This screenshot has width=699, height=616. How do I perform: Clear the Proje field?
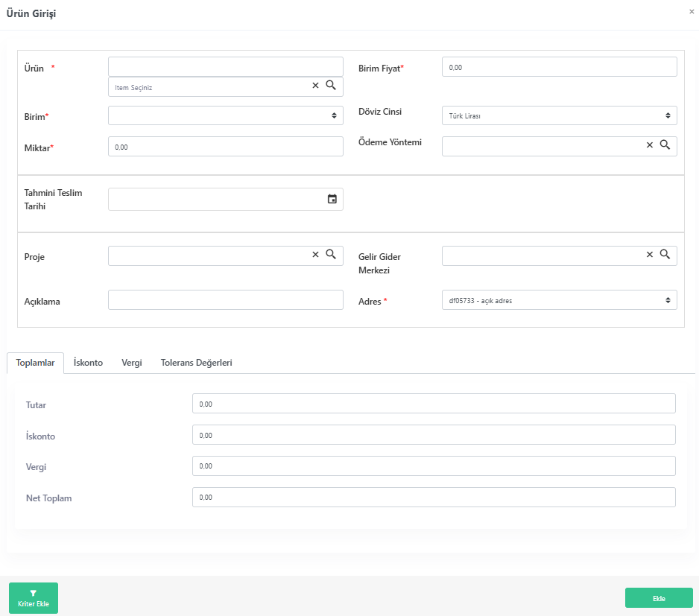(x=316, y=254)
